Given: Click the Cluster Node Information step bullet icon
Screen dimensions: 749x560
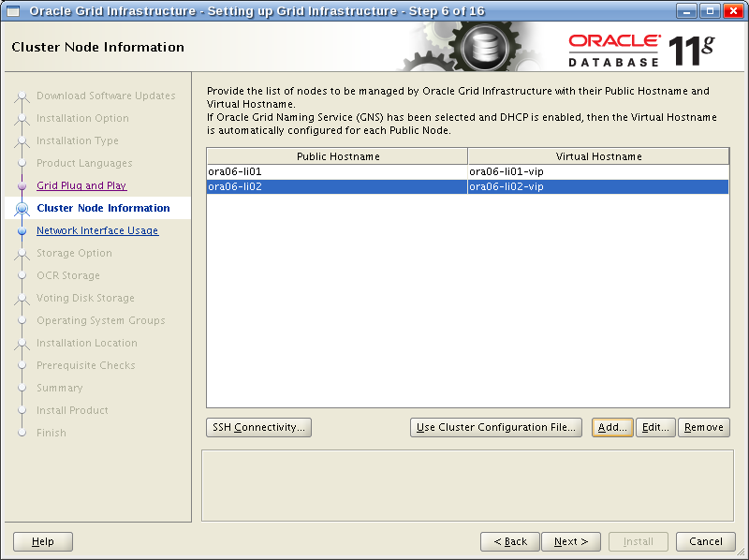Looking at the screenshot, I should tap(22, 209).
